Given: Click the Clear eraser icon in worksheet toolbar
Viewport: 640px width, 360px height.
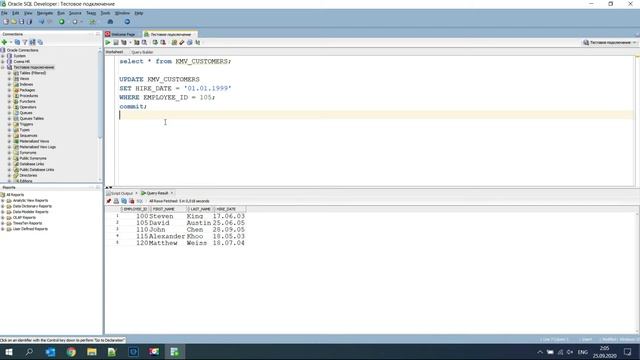Looking at the screenshot, I should click(x=182, y=42).
